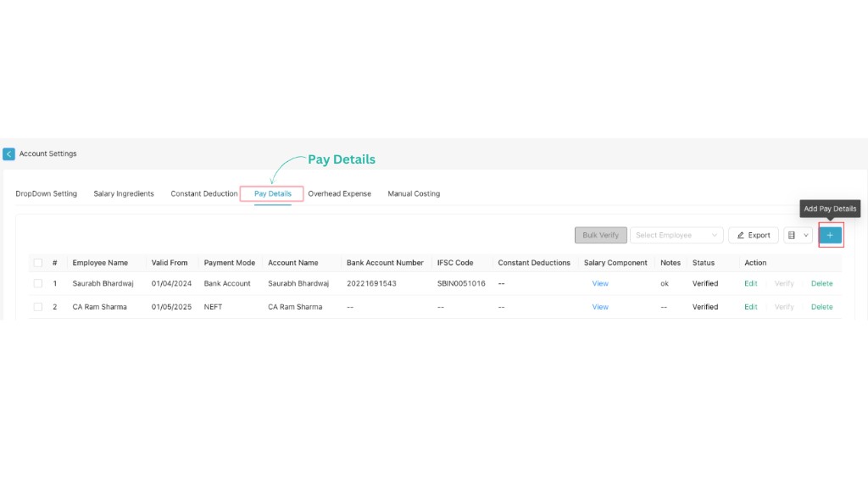This screenshot has width=868, height=496.
Task: Open the Salary Ingredients tab
Action: pyautogui.click(x=124, y=193)
